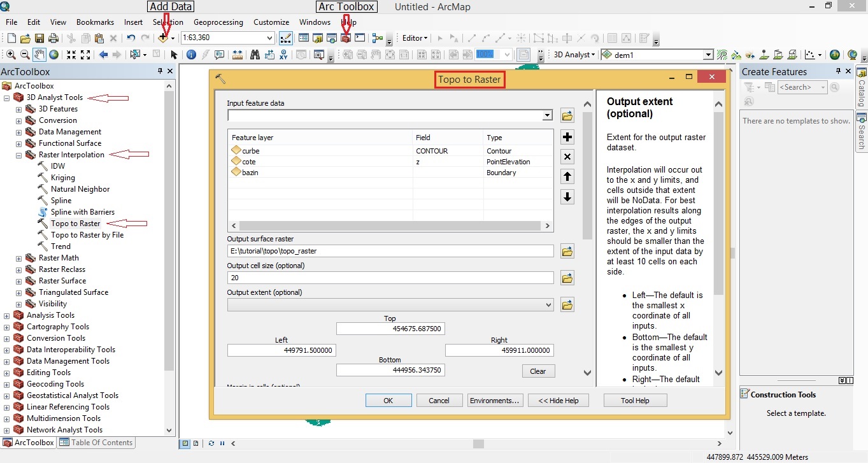Activate the Pan hand tool
The width and height of the screenshot is (868, 463).
pyautogui.click(x=39, y=55)
